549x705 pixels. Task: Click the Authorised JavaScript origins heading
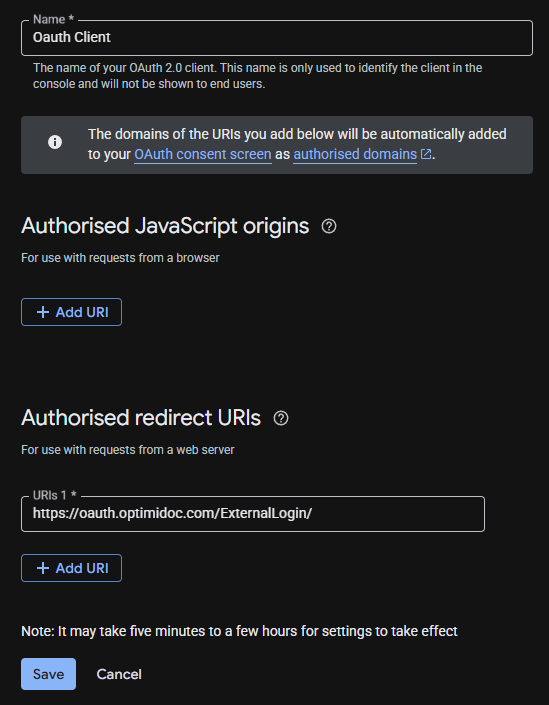[x=165, y=226]
